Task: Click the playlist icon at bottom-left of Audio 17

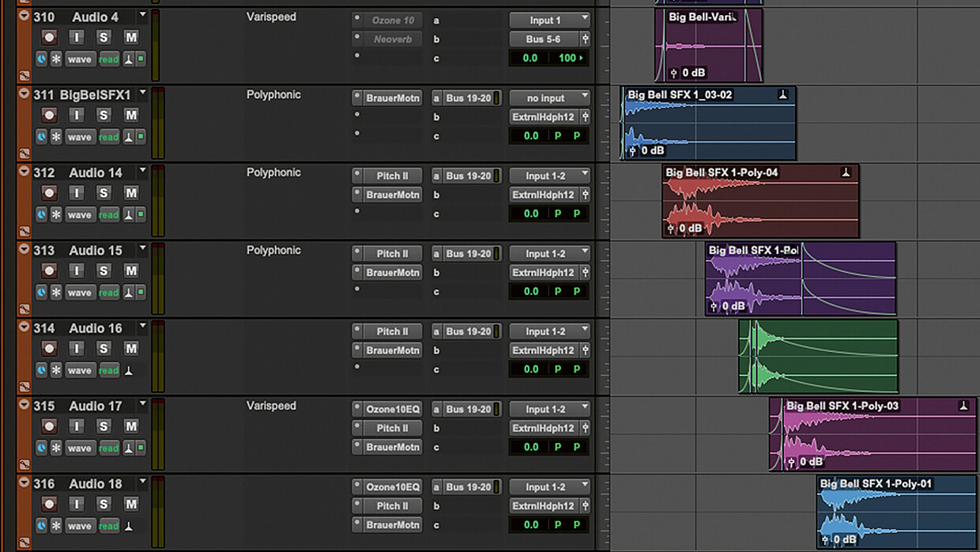Action: (x=24, y=465)
